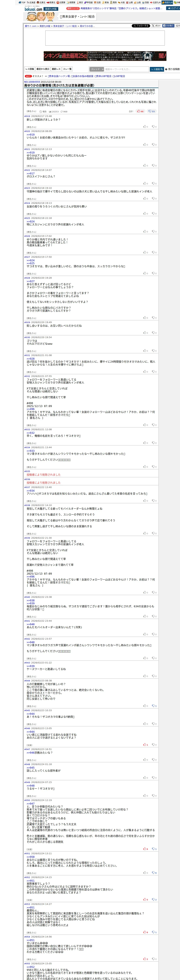Dislike post #919

click(x=154, y=127)
